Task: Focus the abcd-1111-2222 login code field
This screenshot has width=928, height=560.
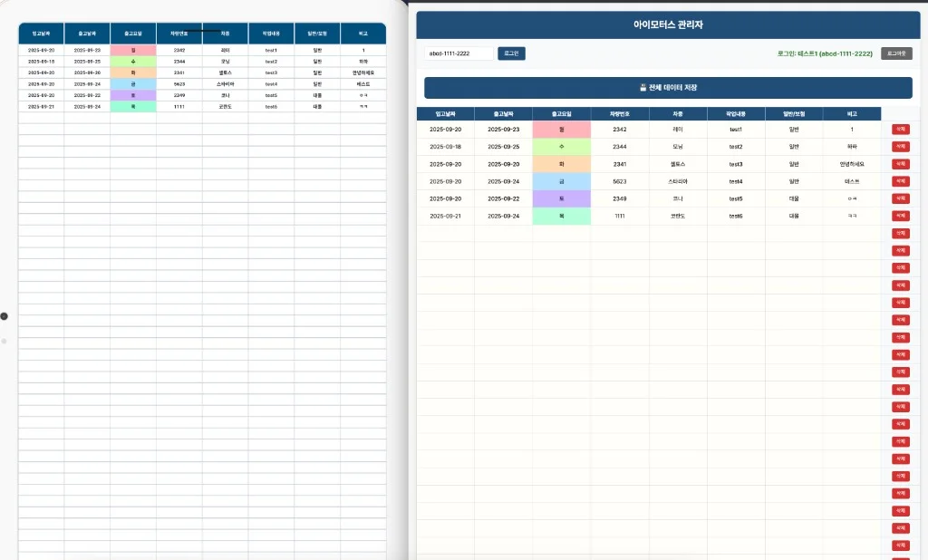Action: pyautogui.click(x=459, y=53)
